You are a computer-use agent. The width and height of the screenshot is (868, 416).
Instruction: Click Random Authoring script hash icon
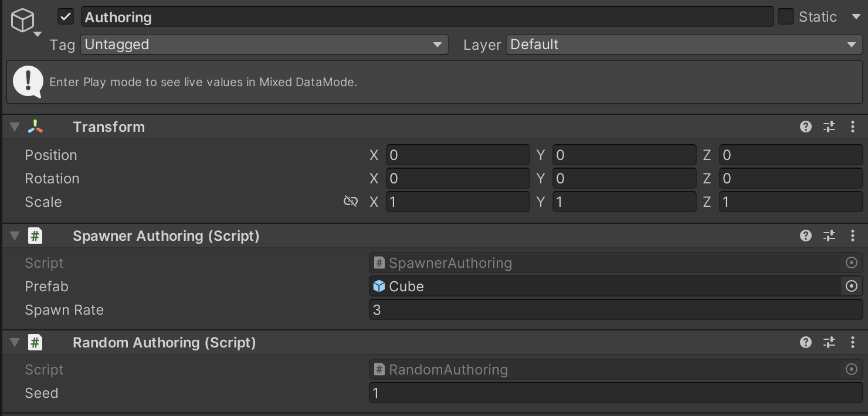click(x=35, y=343)
